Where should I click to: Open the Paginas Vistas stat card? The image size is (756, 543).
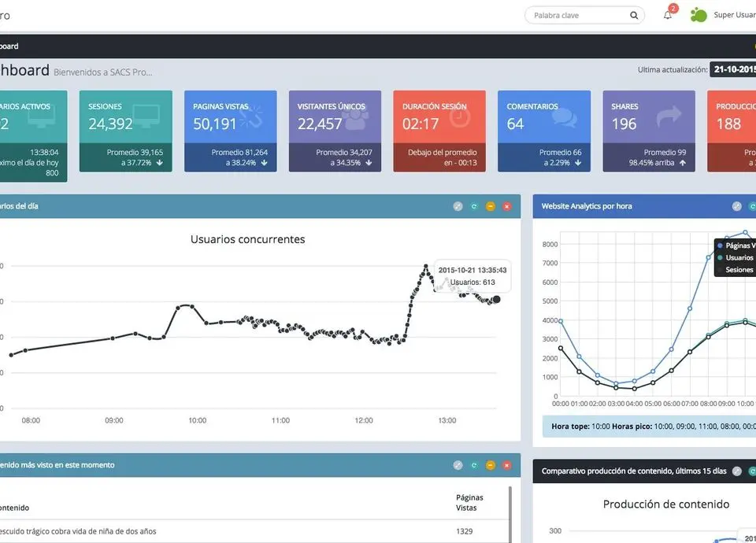point(231,131)
